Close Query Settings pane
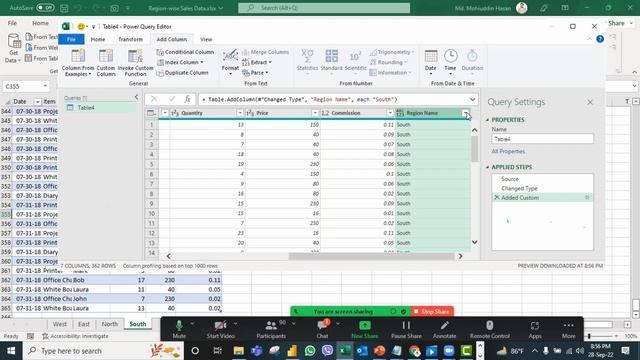The image size is (640, 360). pyautogui.click(x=590, y=102)
